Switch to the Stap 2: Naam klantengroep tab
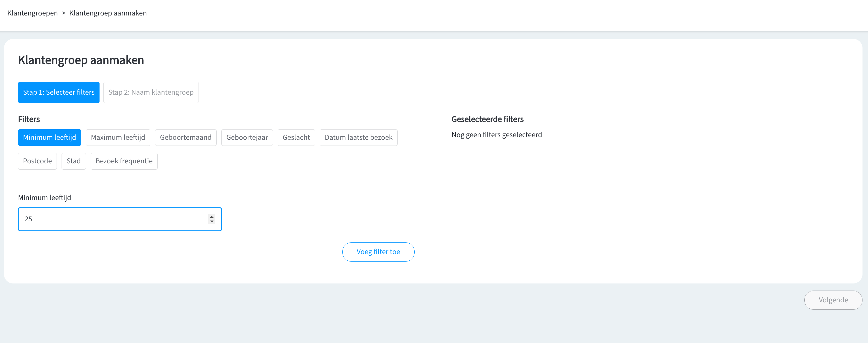This screenshot has height=343, width=868. [151, 92]
